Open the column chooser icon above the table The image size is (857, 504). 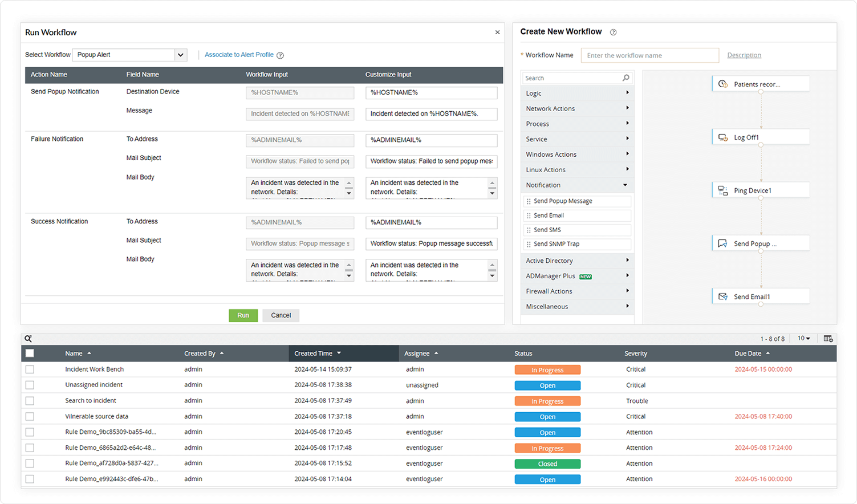828,338
